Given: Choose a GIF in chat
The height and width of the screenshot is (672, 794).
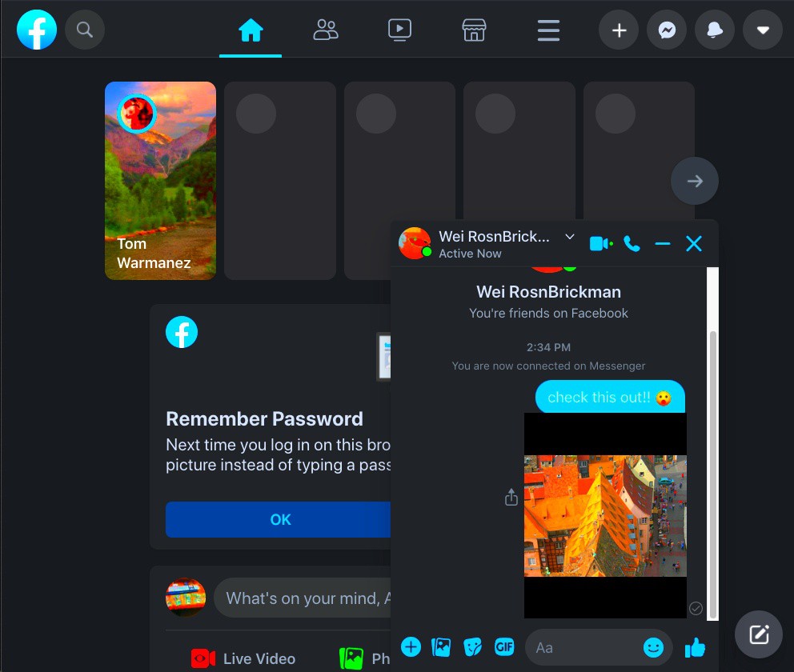Looking at the screenshot, I should [504, 646].
